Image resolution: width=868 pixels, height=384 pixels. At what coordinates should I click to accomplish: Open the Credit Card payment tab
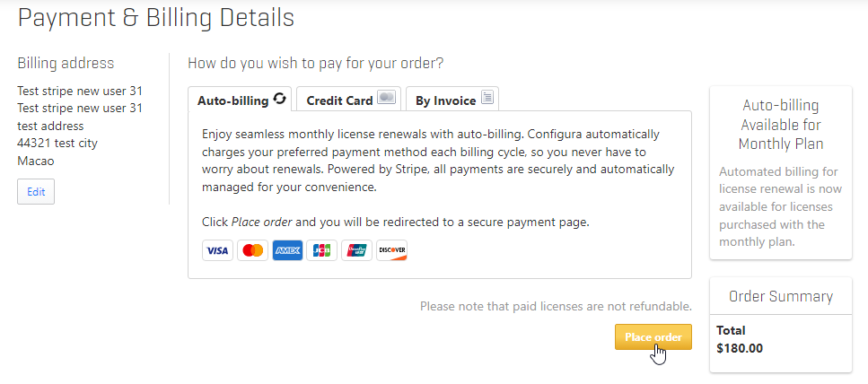pyautogui.click(x=349, y=99)
